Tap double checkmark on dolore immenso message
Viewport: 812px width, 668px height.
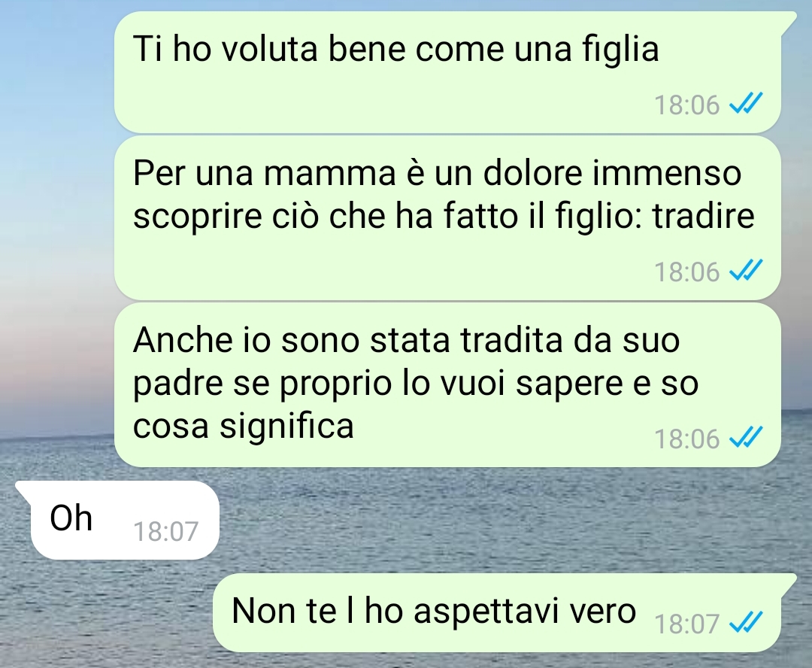pyautogui.click(x=746, y=270)
